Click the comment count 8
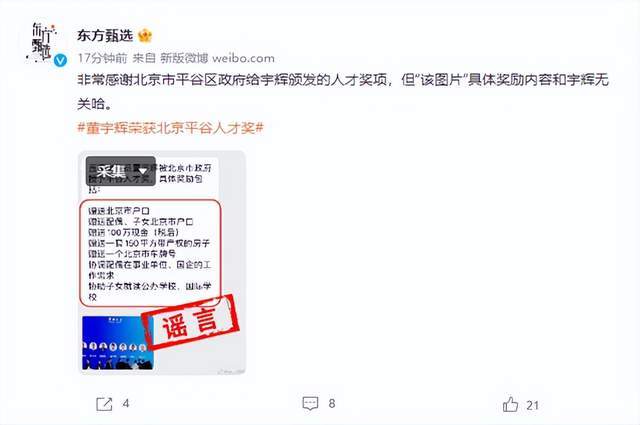Screen dimensions: 640x425 click(332, 404)
